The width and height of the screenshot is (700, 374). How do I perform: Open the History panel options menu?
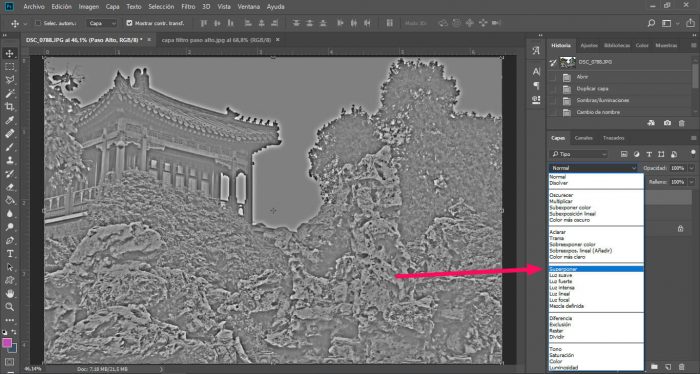point(693,46)
